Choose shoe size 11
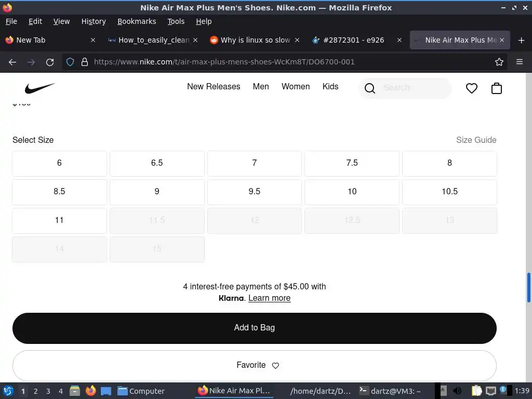 [59, 220]
